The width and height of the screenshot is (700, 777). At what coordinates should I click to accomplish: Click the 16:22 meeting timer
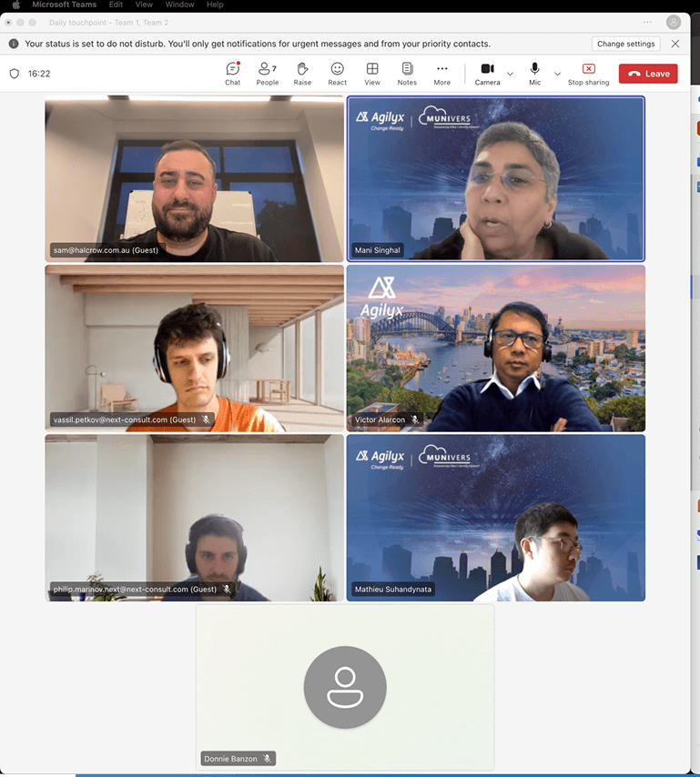39,74
